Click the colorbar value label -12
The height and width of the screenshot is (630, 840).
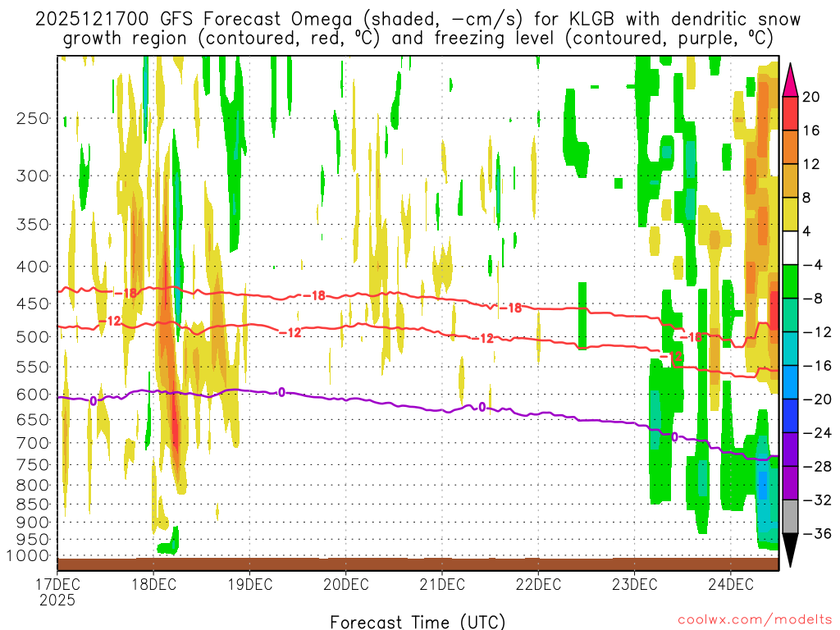point(817,332)
